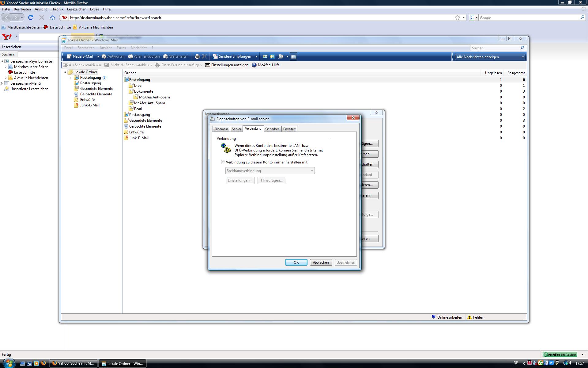Image resolution: width=588 pixels, height=368 pixels.
Task: Switch to the Yahoo! Suche taskbar button
Action: (73, 363)
